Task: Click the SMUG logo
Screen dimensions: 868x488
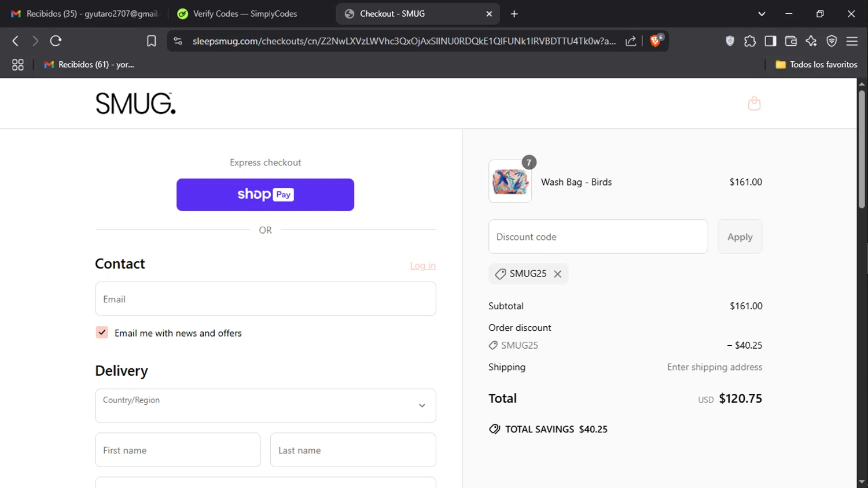Action: (135, 103)
